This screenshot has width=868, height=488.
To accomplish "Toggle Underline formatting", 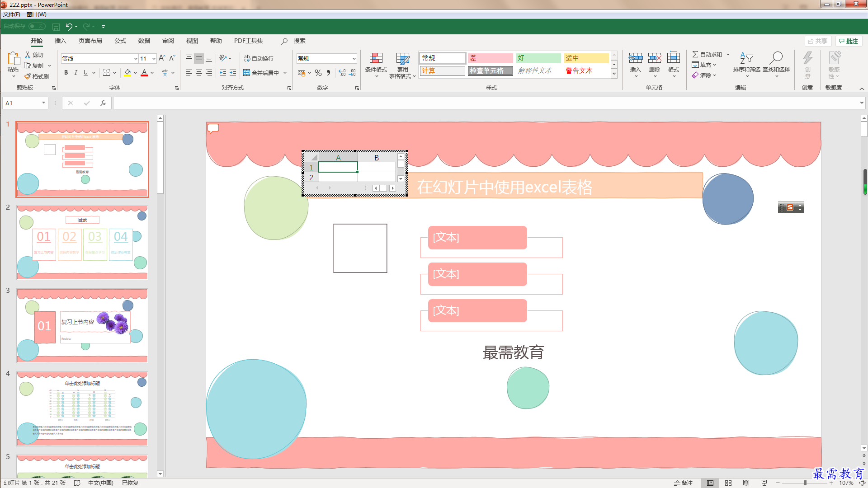I will pos(86,73).
